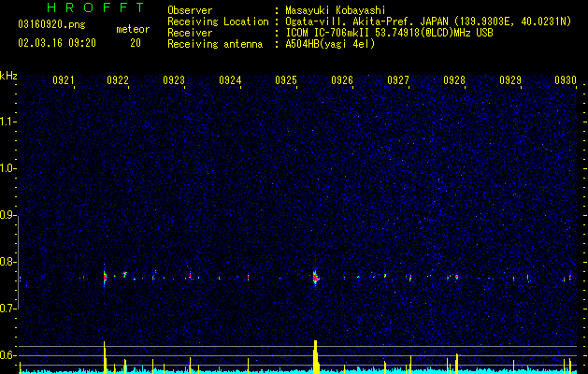588x374 pixels.
Task: Click the 0927 time marker
Action: pos(398,79)
